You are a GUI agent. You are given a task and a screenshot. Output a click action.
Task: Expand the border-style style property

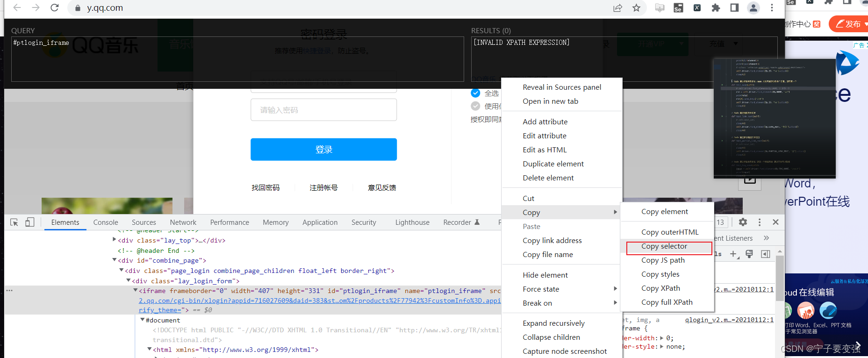(661, 347)
